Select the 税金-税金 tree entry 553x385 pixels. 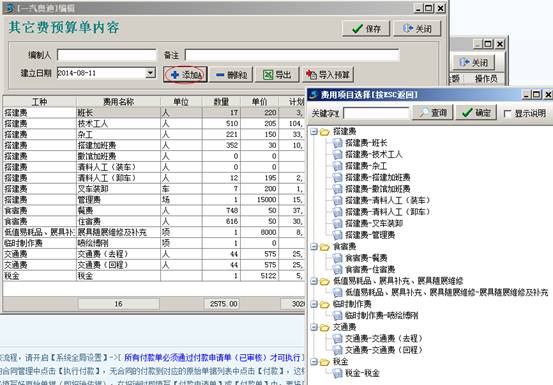coord(356,373)
